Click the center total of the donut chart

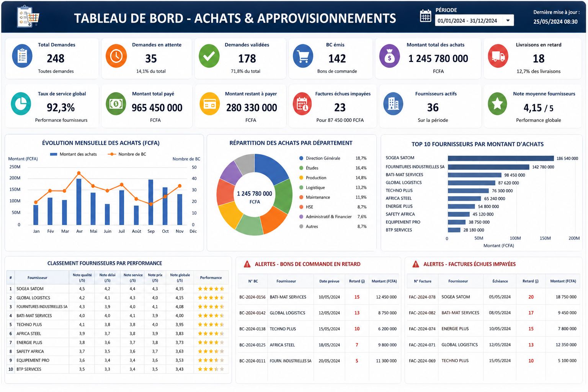click(255, 197)
